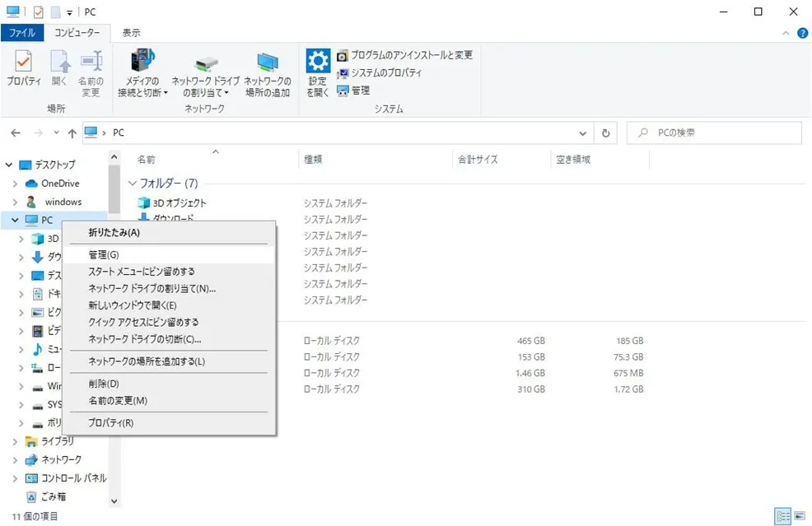Select コントロール パネル in navigation tree
Screen dimensions: 812x526
pos(74,478)
